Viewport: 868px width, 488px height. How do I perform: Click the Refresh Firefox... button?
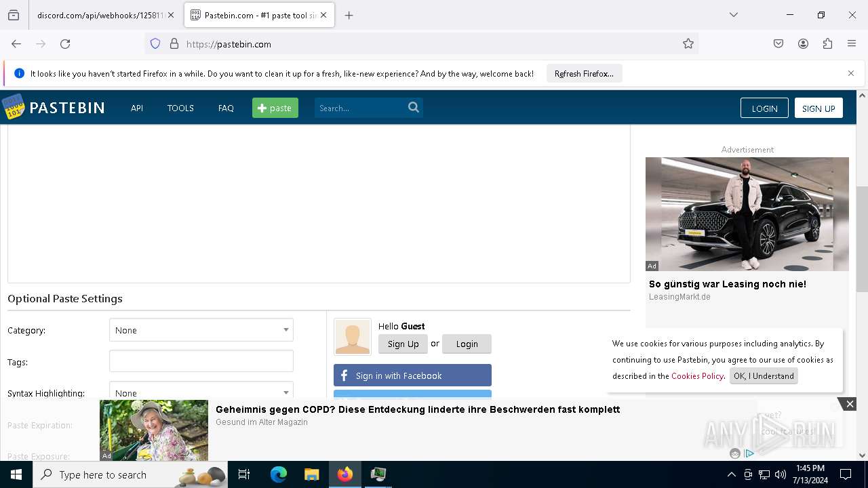pos(584,73)
